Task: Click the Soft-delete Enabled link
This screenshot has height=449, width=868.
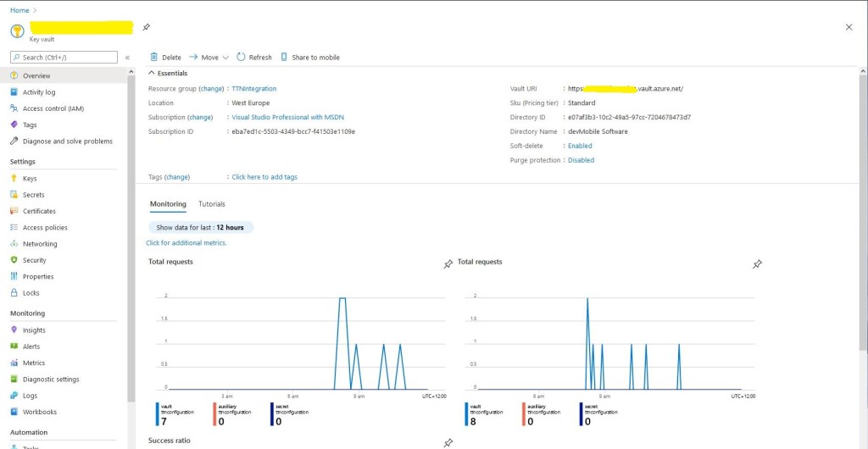Action: (580, 146)
